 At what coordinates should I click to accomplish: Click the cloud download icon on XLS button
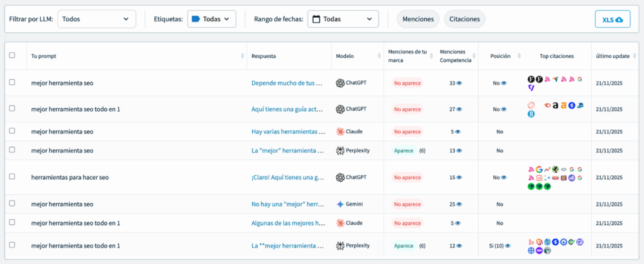pos(619,19)
